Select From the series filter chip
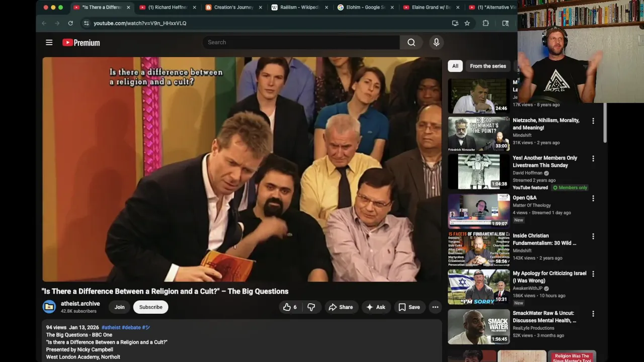Viewport: 644px width, 362px height. pyautogui.click(x=488, y=66)
